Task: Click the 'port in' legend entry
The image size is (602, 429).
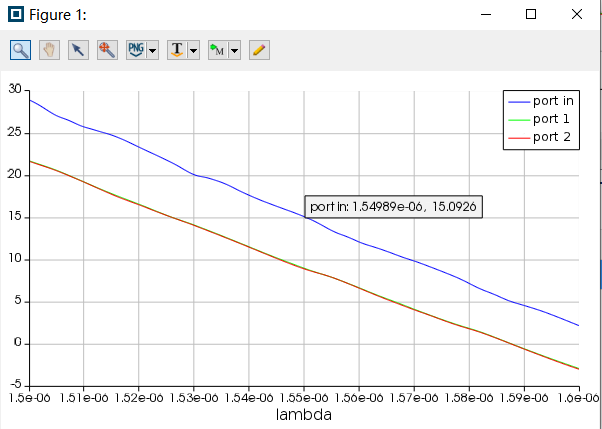Action: [x=541, y=101]
